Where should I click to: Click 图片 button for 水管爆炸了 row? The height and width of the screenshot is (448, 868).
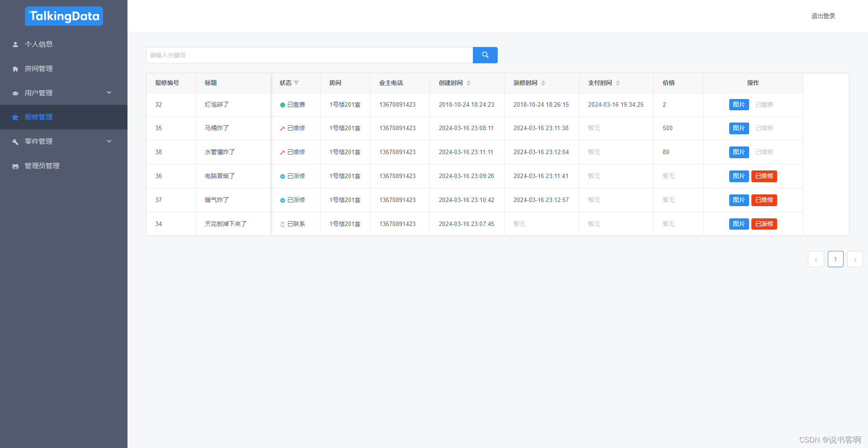click(x=739, y=152)
